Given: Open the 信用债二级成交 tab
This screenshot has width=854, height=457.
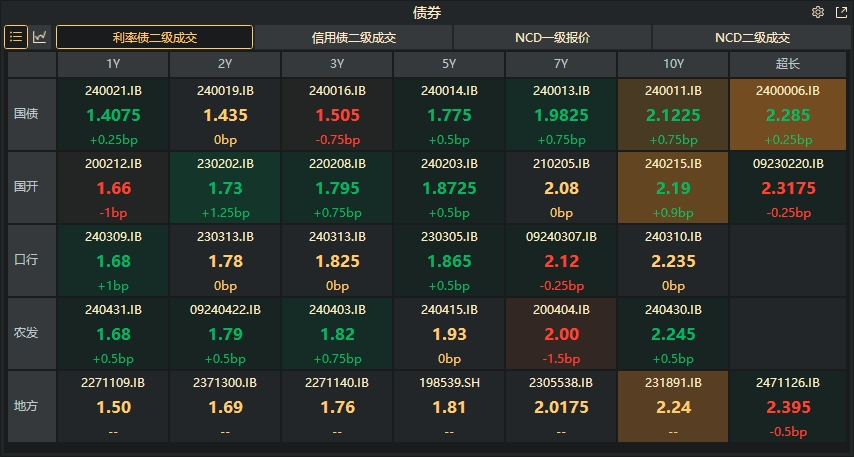Looking at the screenshot, I should (x=354, y=38).
